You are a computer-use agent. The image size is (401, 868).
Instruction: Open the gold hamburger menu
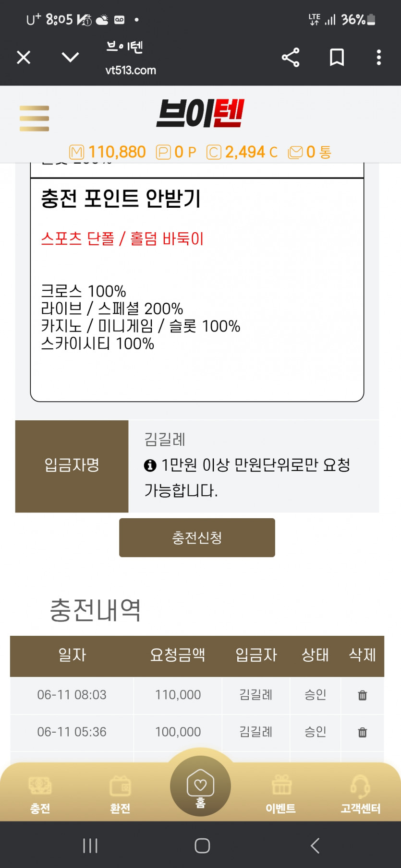coord(34,118)
